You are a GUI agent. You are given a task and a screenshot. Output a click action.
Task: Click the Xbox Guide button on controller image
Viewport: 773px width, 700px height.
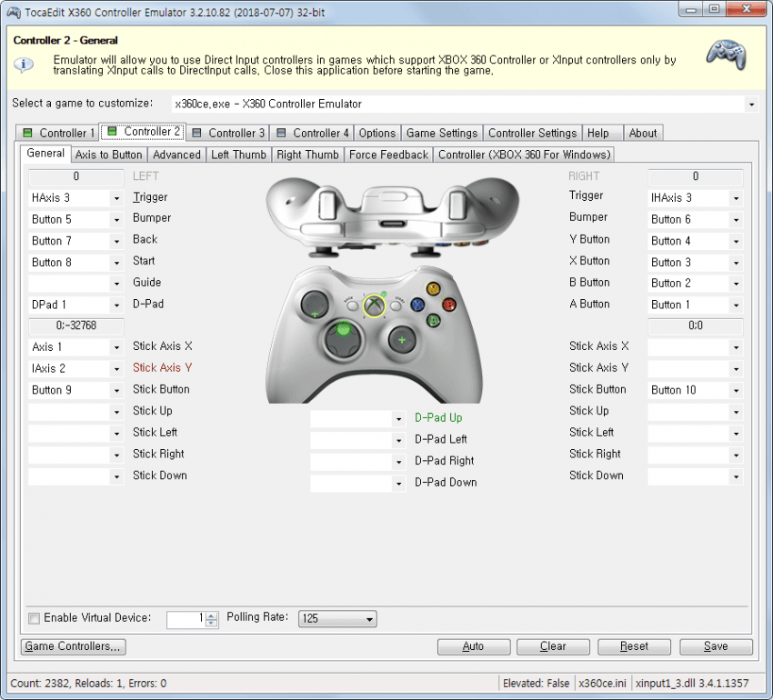click(374, 306)
